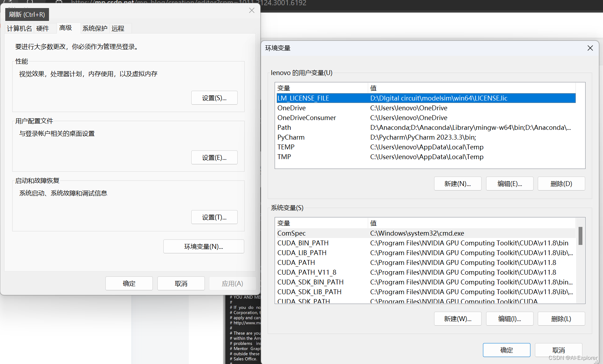
Task: Confirm environment variables with 确定 button
Action: (506, 350)
